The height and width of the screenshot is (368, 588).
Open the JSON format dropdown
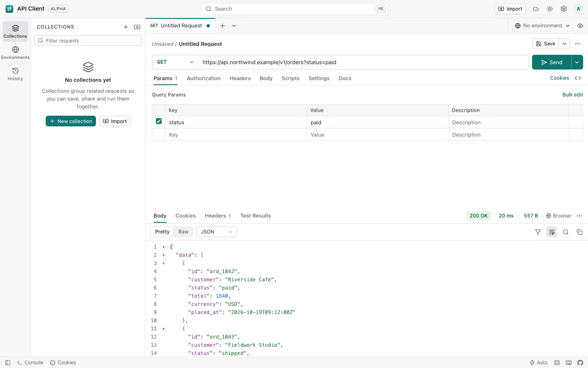pyautogui.click(x=216, y=232)
